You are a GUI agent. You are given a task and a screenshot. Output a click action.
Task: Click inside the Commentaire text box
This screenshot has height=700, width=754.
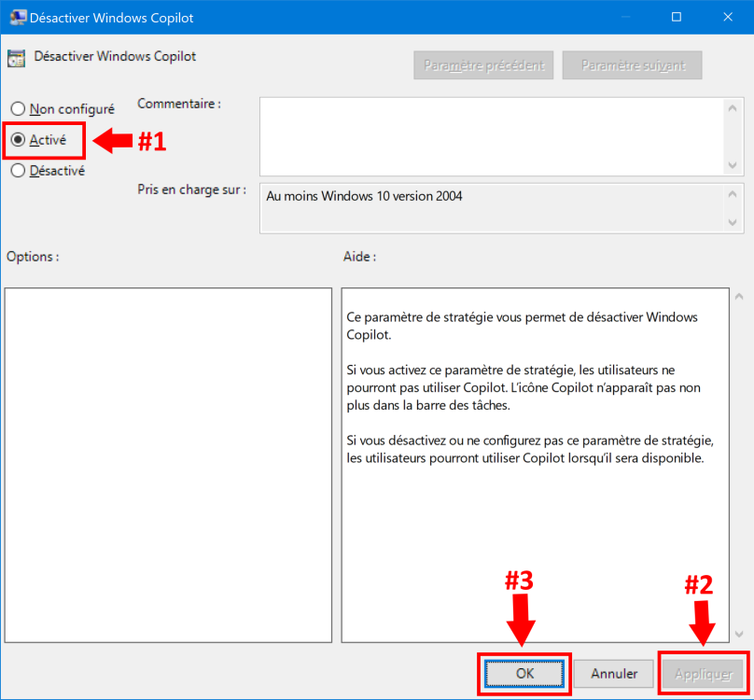click(492, 136)
